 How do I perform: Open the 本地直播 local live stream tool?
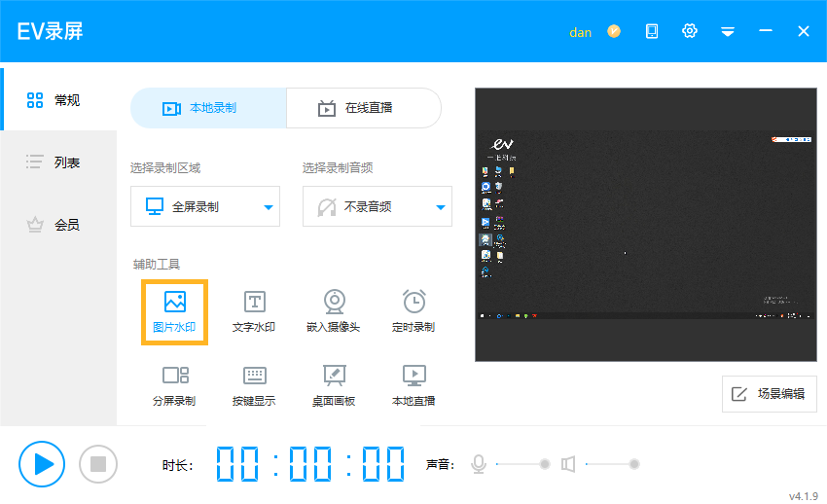414,386
